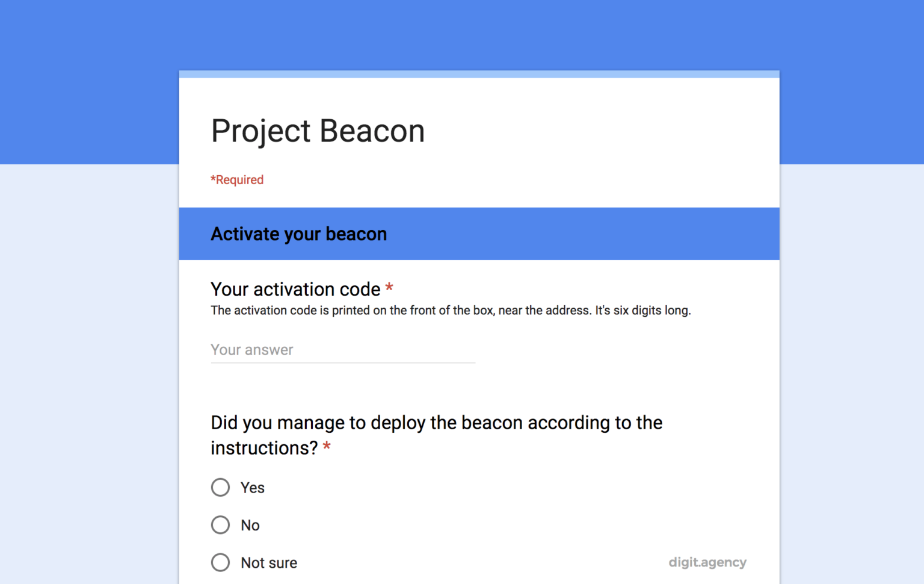Select the Yes radio button
Image resolution: width=924 pixels, height=584 pixels.
pyautogui.click(x=220, y=487)
